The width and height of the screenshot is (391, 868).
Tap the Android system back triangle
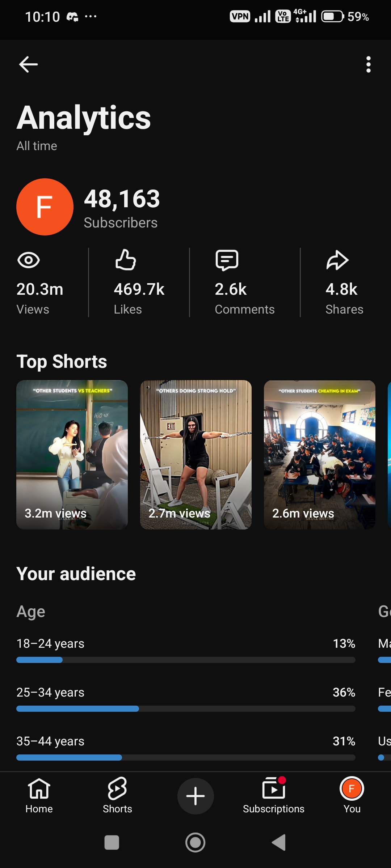279,842
